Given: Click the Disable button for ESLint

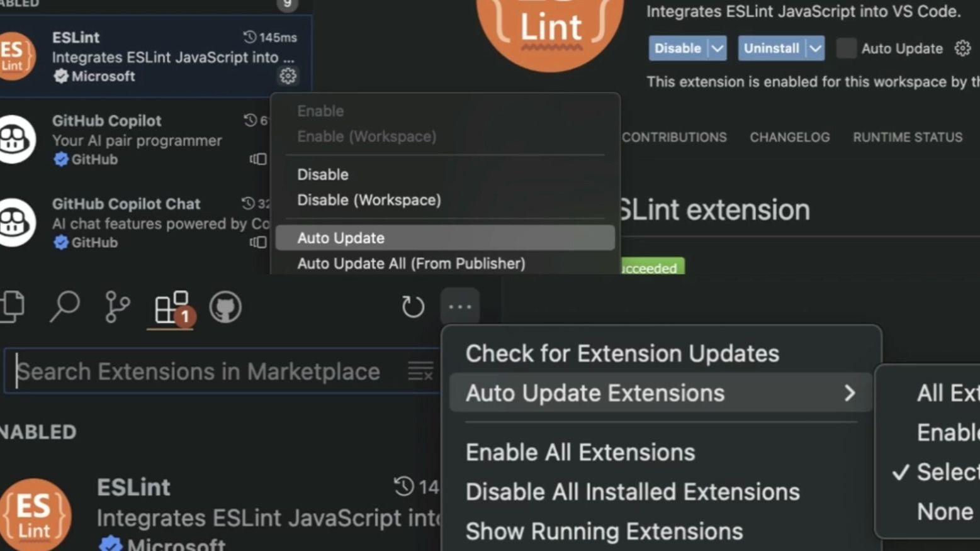Looking at the screenshot, I should 678,48.
